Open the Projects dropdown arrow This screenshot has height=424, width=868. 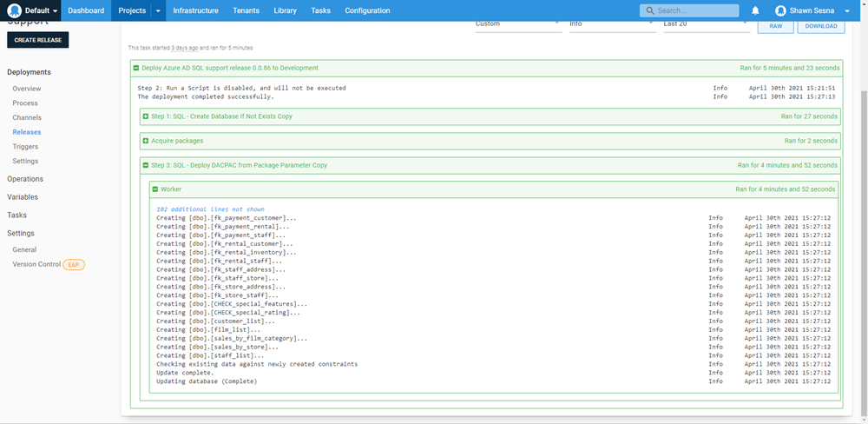click(x=158, y=10)
